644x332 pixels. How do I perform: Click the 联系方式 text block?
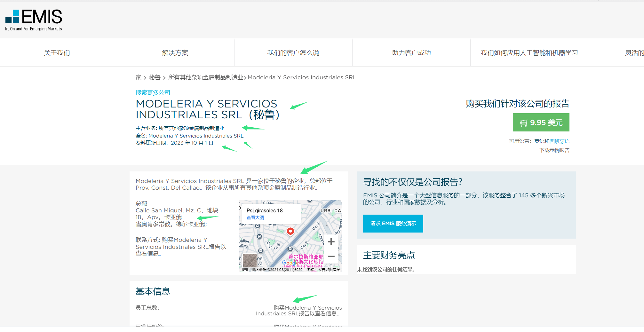coord(181,247)
